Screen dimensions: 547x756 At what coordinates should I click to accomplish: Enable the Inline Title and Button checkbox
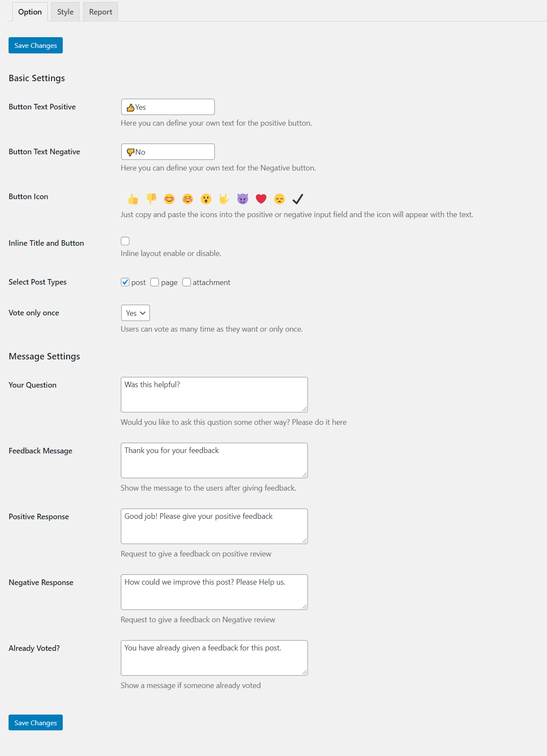point(125,241)
